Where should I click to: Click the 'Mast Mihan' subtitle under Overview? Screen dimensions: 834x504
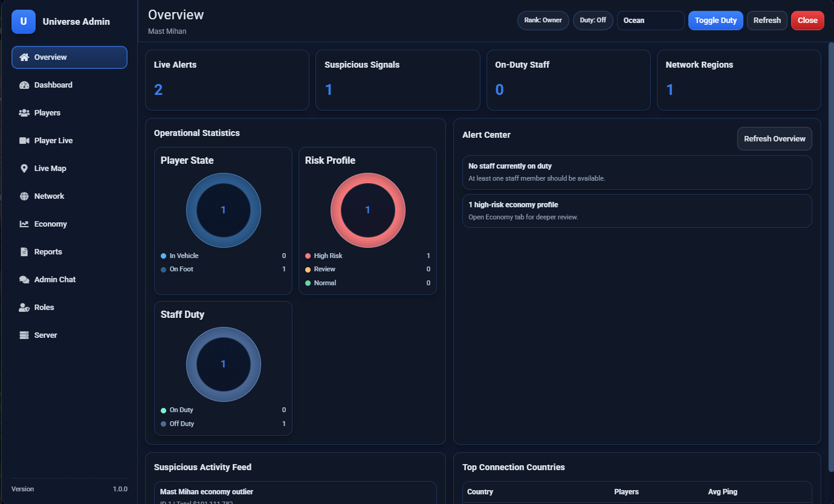pos(167,31)
